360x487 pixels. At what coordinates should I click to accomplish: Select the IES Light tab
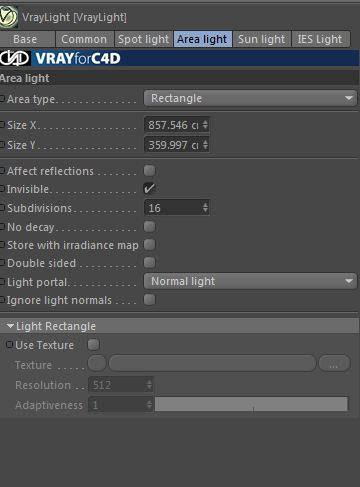click(320, 39)
